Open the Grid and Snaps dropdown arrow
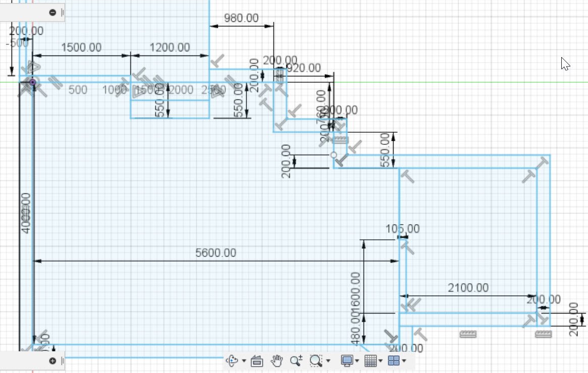Image resolution: width=588 pixels, height=373 pixels. click(381, 361)
